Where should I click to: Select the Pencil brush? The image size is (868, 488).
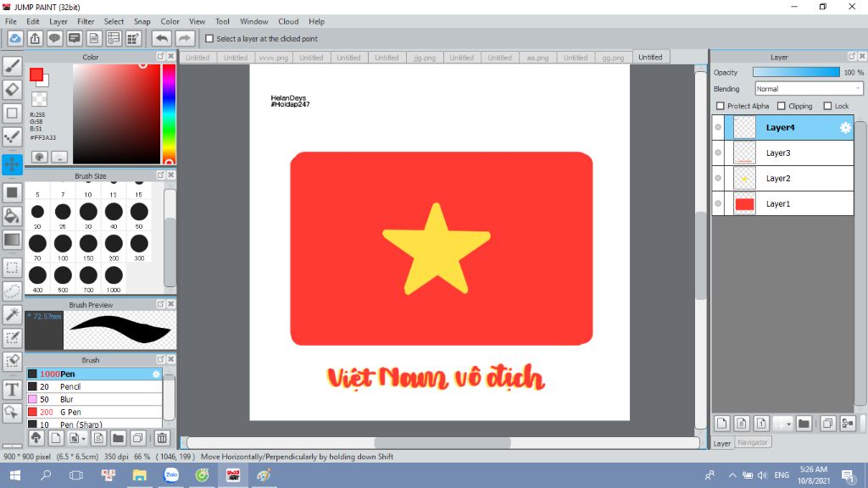(94, 386)
